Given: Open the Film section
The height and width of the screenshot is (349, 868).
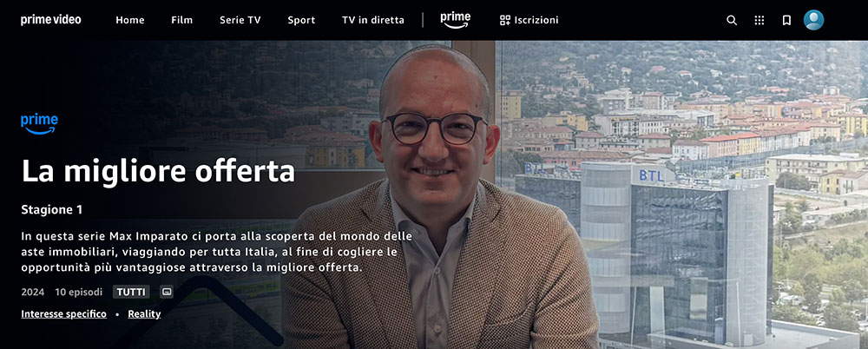Looking at the screenshot, I should click(181, 20).
